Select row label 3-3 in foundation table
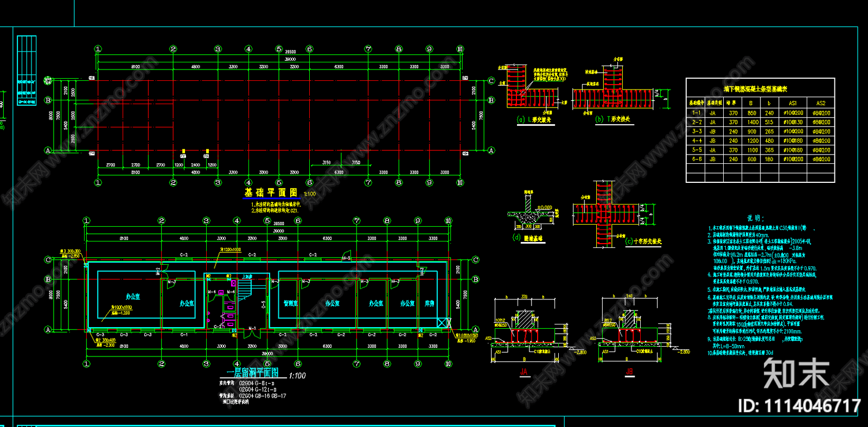The image size is (868, 427). point(697,131)
